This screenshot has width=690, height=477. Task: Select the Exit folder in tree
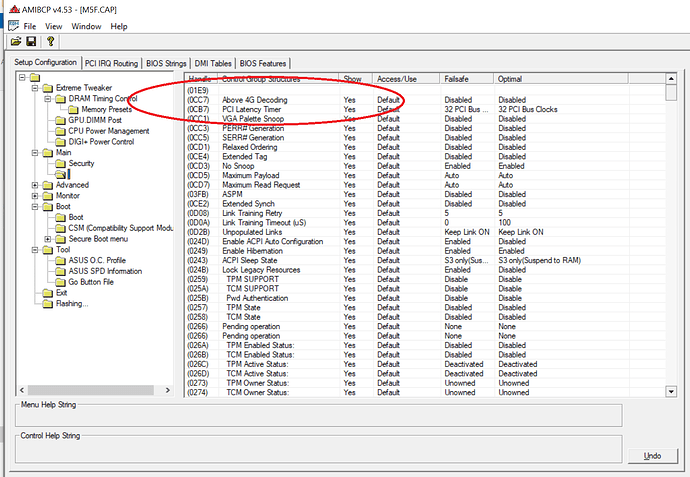tap(55, 293)
